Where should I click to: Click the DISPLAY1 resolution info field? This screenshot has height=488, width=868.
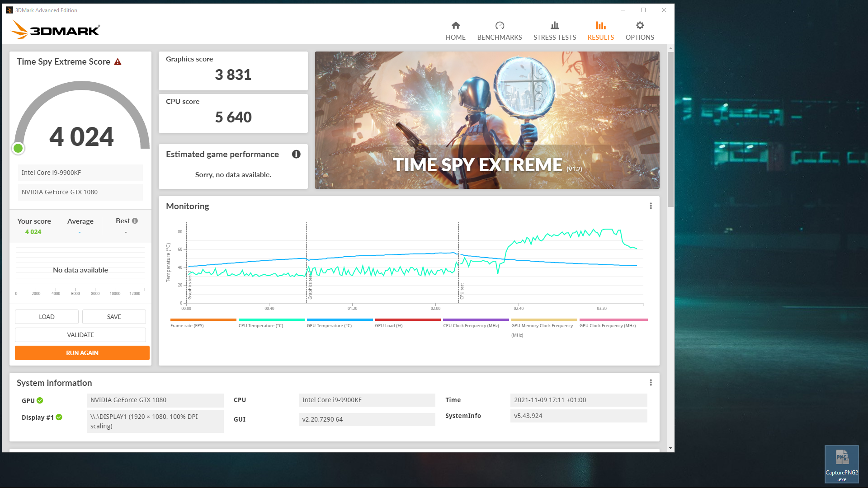(155, 421)
